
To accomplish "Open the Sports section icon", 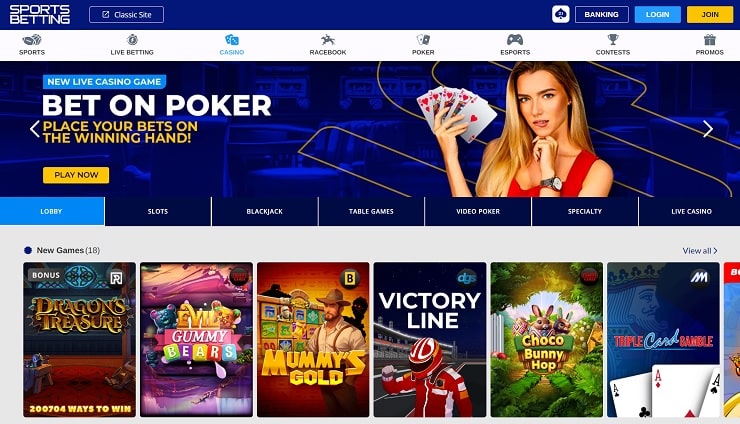I will point(32,40).
